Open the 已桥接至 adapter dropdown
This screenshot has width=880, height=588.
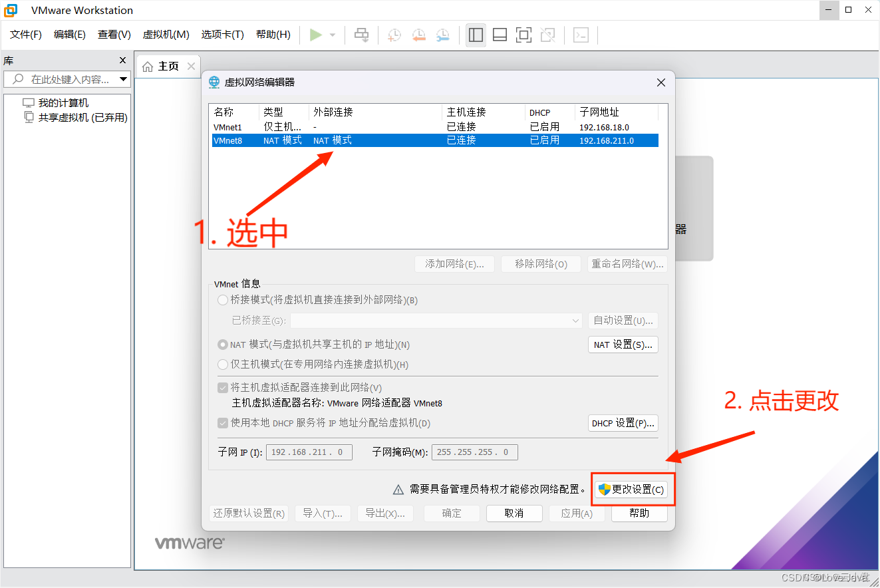tap(436, 321)
